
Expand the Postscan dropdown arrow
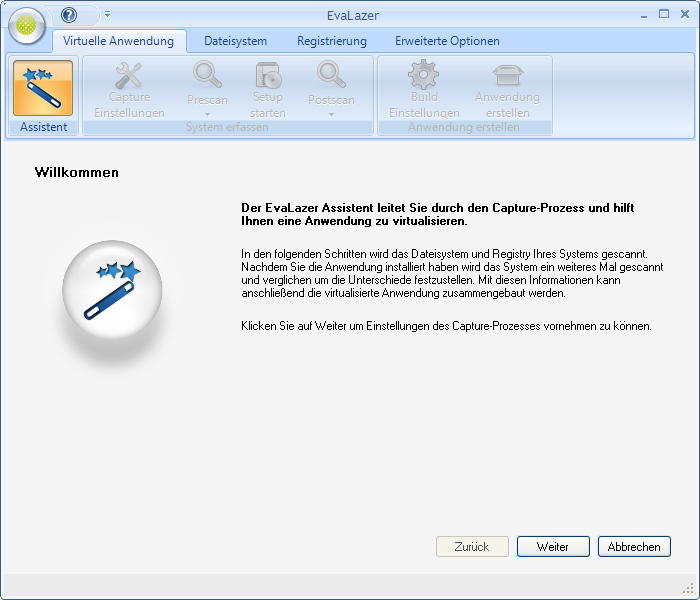(x=331, y=114)
